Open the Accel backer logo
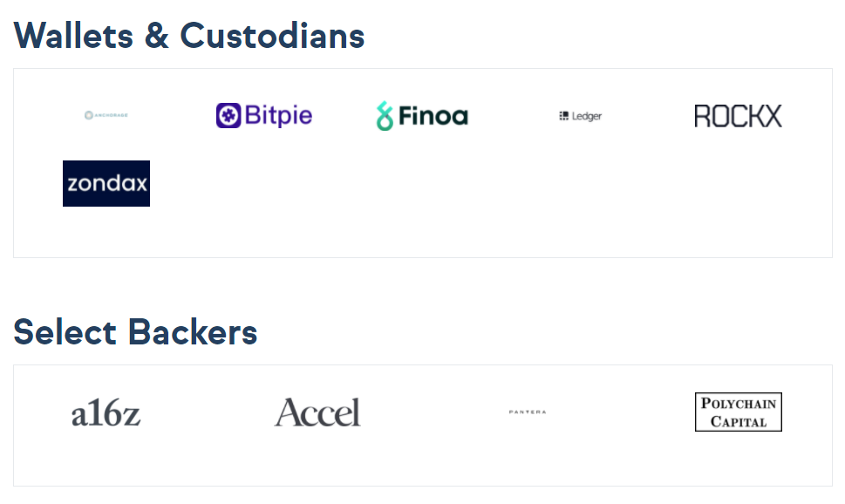Image resolution: width=845 pixels, height=504 pixels. click(317, 412)
